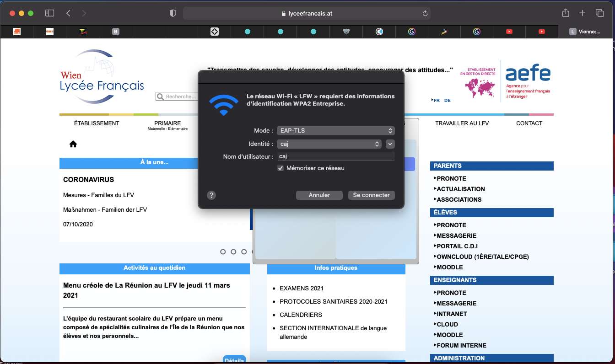Expand the chevron button beside Identité

click(390, 144)
